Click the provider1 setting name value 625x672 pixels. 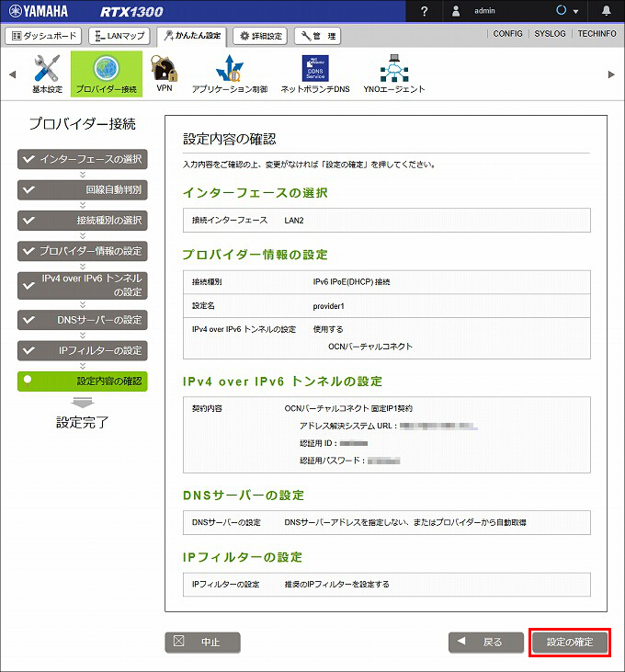328,306
